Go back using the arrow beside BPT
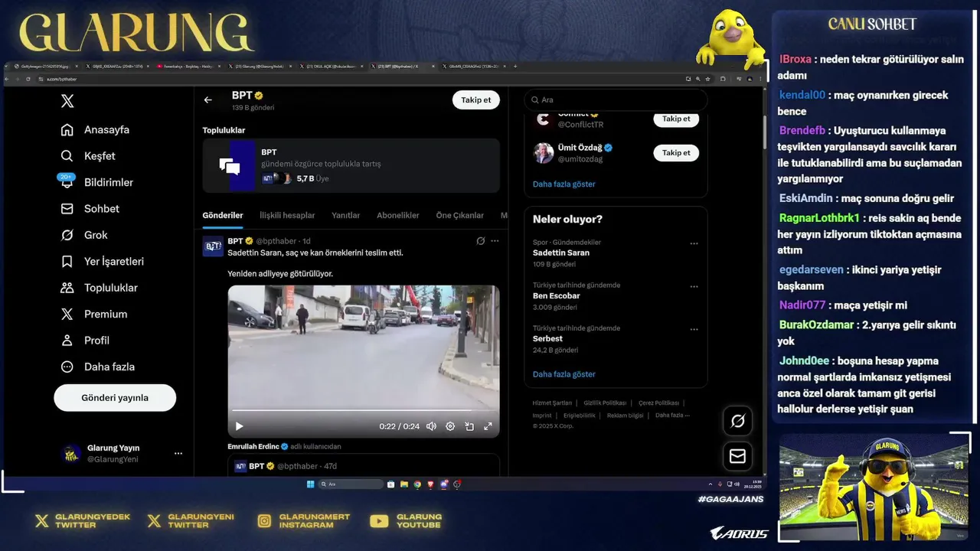The width and height of the screenshot is (980, 551). (207, 100)
